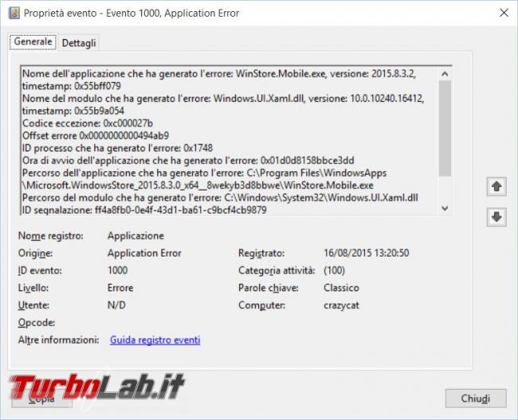This screenshot has height=420, width=518.
Task: Click the Microsoft.WindowsStore path line
Action: [198, 186]
